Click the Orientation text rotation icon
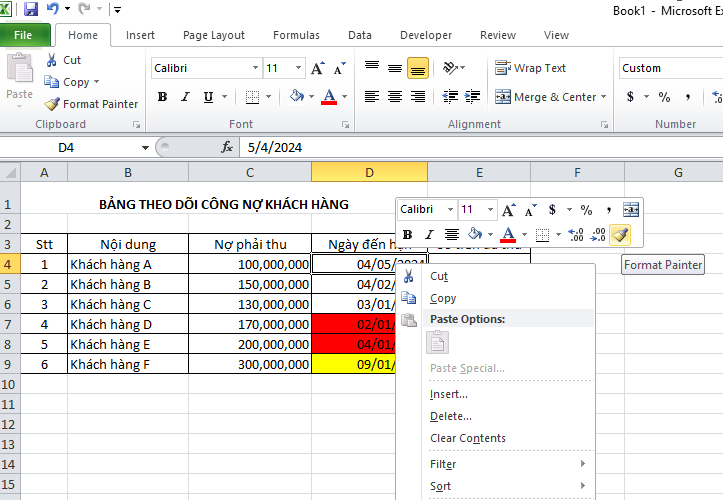723x500 pixels. [450, 68]
